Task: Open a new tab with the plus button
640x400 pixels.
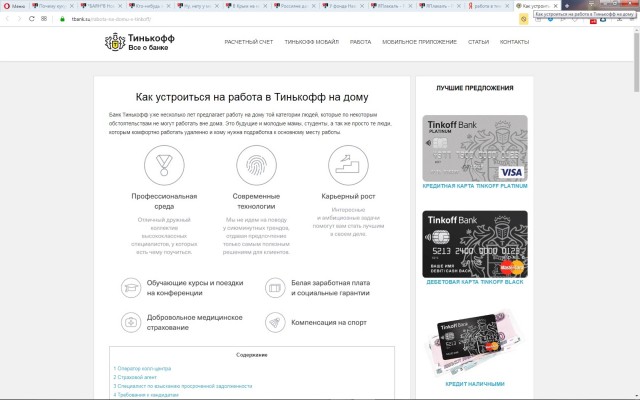Action: click(x=567, y=6)
